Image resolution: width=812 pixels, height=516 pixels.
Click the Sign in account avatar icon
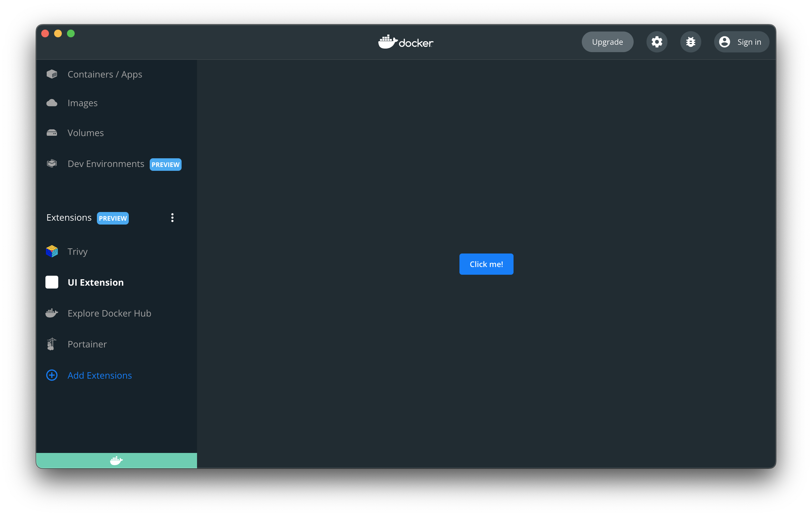pyautogui.click(x=724, y=42)
